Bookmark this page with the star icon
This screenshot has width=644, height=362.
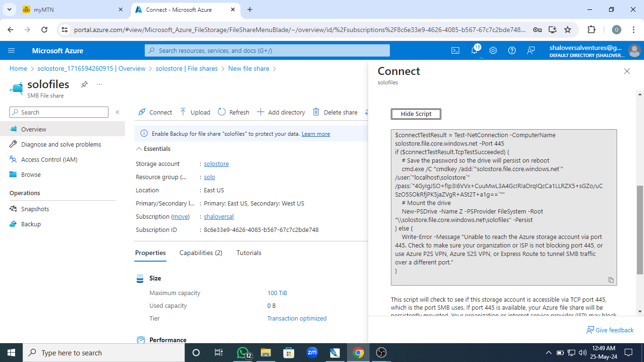(568, 30)
